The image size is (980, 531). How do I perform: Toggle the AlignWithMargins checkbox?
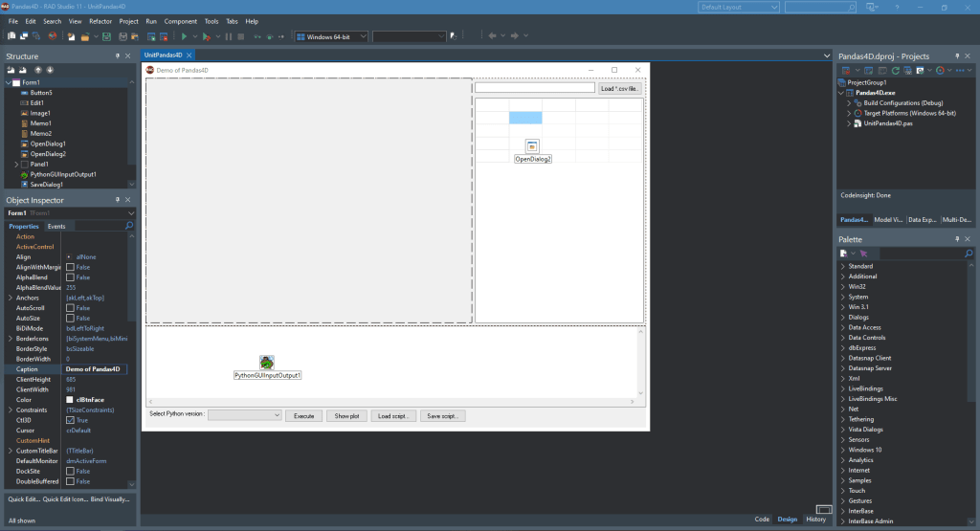70,267
